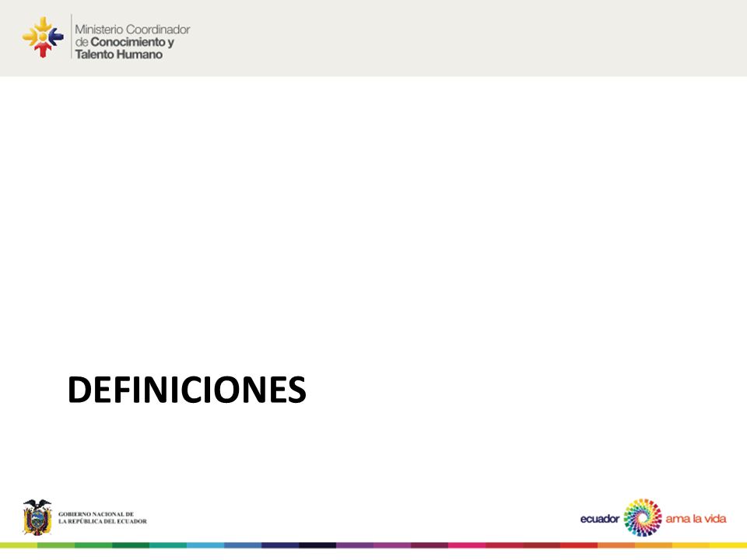The height and width of the screenshot is (560, 747).
Task: Click the Ecuador coat of arms emblem
Action: (37, 517)
